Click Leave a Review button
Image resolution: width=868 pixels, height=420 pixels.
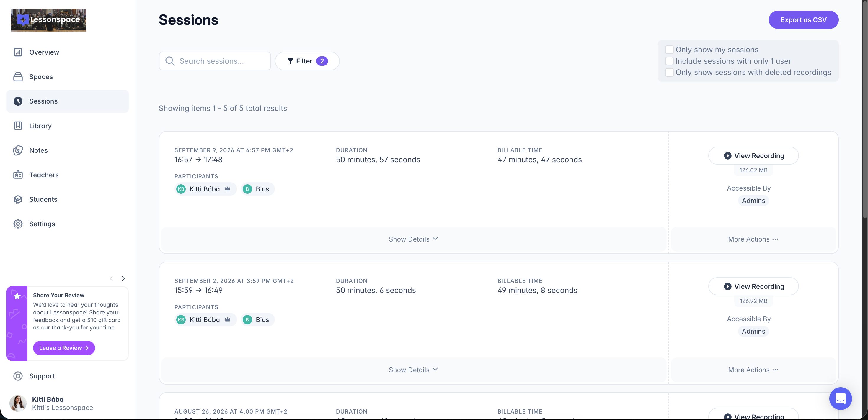pos(64,348)
